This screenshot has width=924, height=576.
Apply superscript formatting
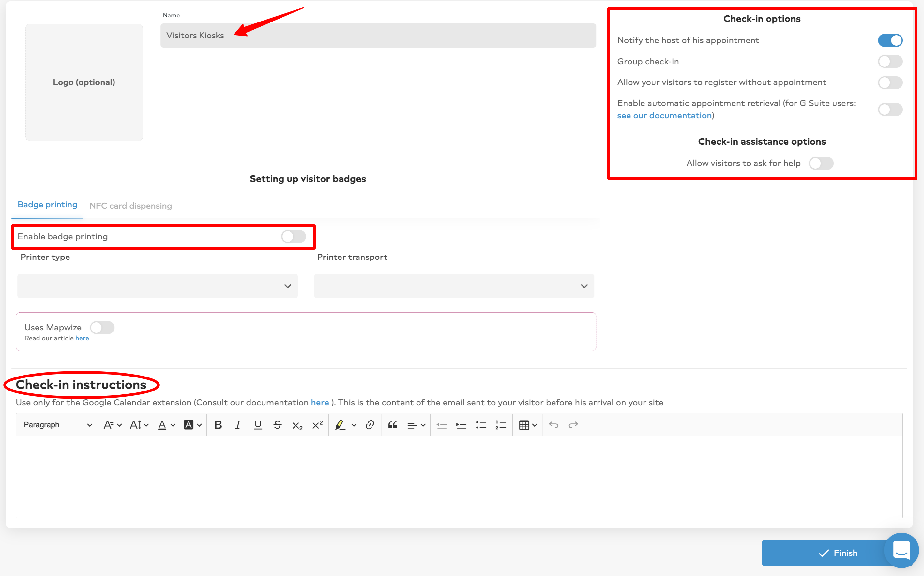[x=318, y=425]
